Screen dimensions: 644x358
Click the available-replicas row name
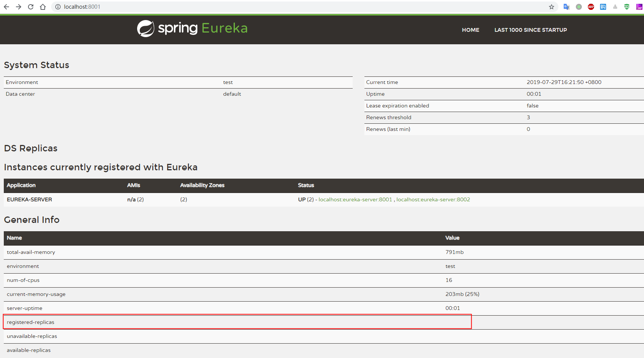[x=28, y=350]
